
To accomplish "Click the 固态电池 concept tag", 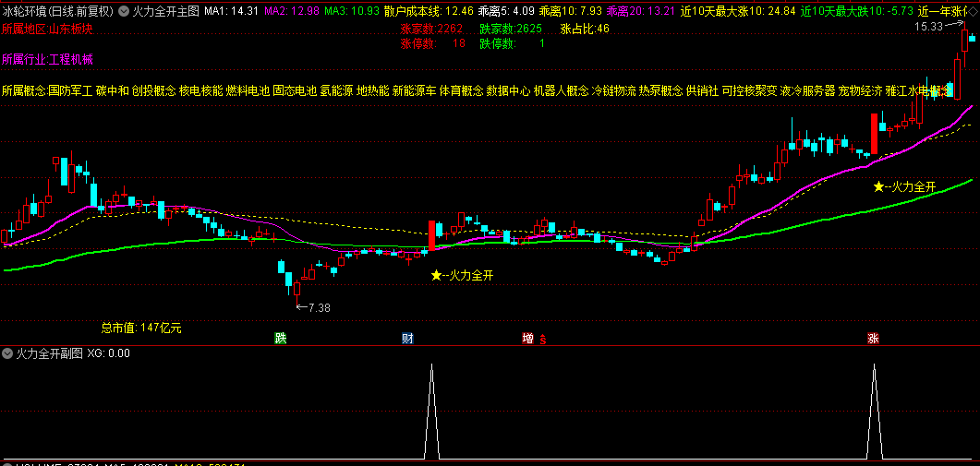I will click(295, 90).
